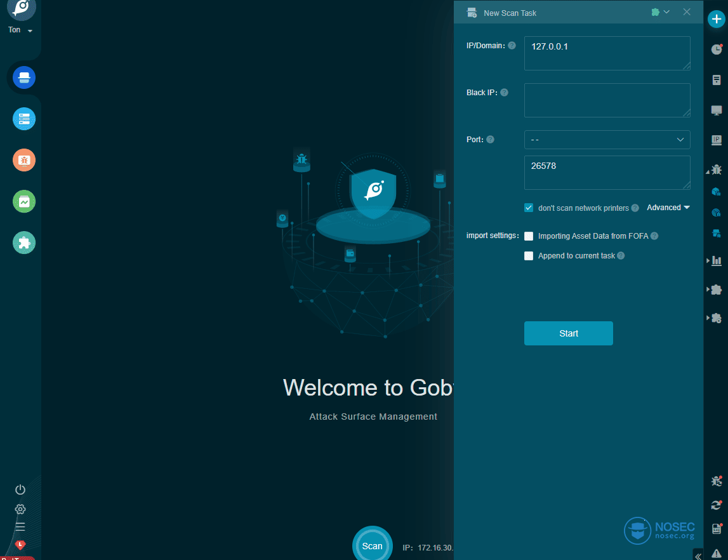
Task: Select the blue fingerprint with bug icon
Action: [x=716, y=213]
